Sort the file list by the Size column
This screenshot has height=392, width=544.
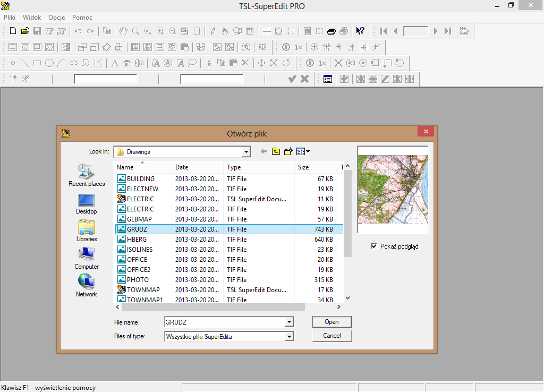click(x=316, y=167)
